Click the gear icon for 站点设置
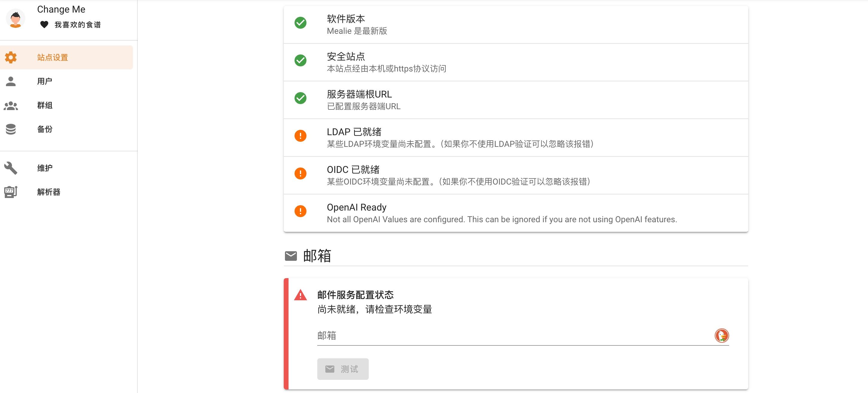 11,57
